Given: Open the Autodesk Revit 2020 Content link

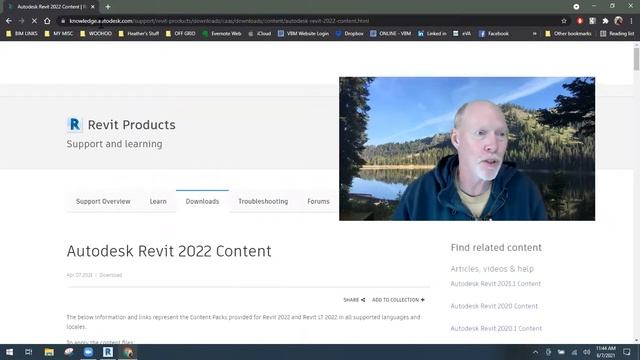Looking at the screenshot, I should (494, 306).
